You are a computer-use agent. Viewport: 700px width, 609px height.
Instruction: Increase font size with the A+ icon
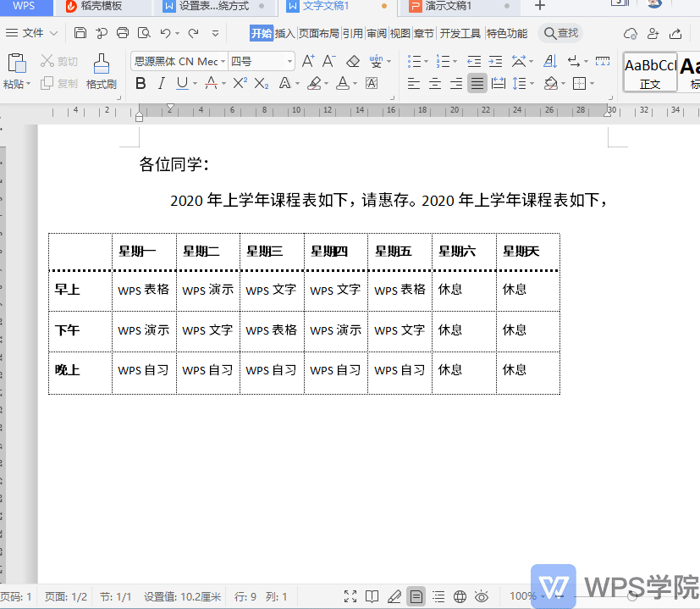coord(308,61)
